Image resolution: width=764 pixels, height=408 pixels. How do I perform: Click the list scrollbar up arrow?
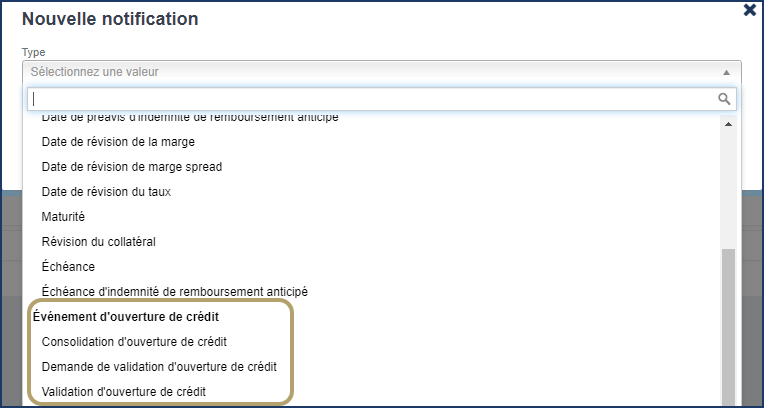pos(728,125)
